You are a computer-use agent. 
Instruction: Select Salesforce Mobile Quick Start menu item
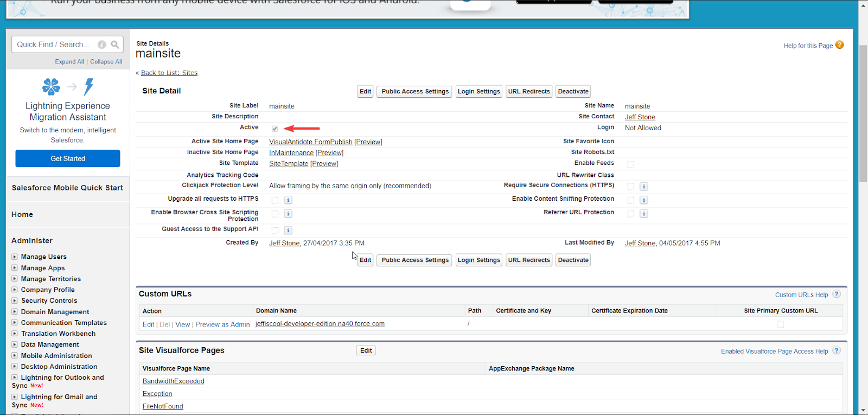tap(67, 188)
